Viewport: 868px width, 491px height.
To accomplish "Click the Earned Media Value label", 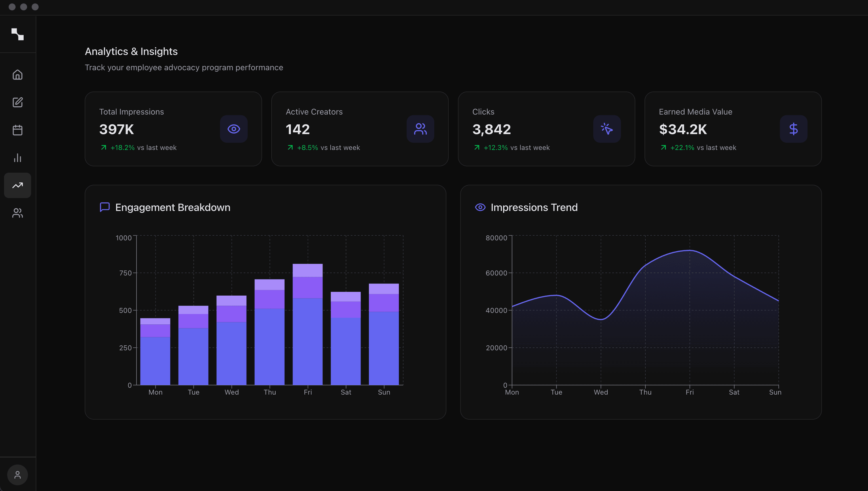I will [695, 112].
